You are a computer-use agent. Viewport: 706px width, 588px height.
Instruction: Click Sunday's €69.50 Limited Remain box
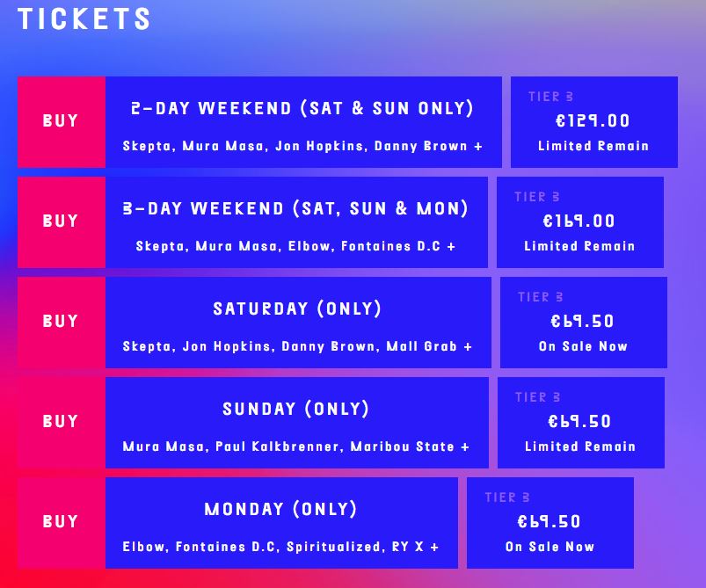click(x=581, y=422)
